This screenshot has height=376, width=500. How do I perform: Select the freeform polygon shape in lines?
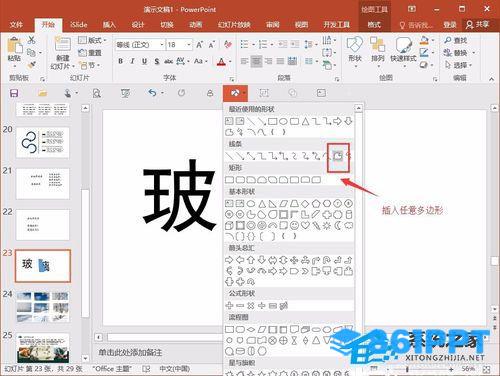338,155
